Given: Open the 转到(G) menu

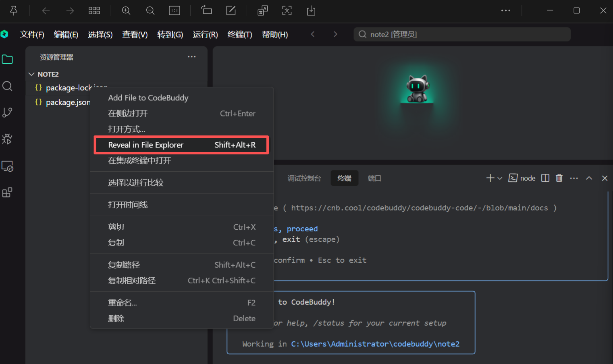Looking at the screenshot, I should coord(170,35).
